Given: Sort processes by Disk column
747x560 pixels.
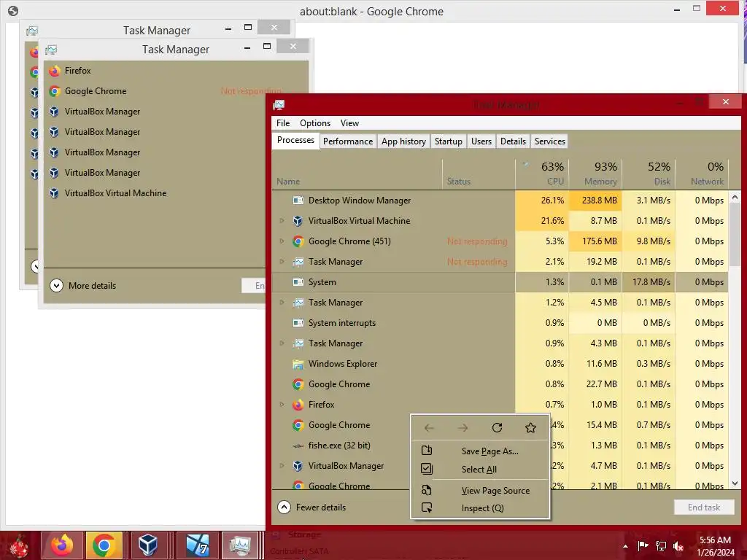Looking at the screenshot, I should 649,174.
